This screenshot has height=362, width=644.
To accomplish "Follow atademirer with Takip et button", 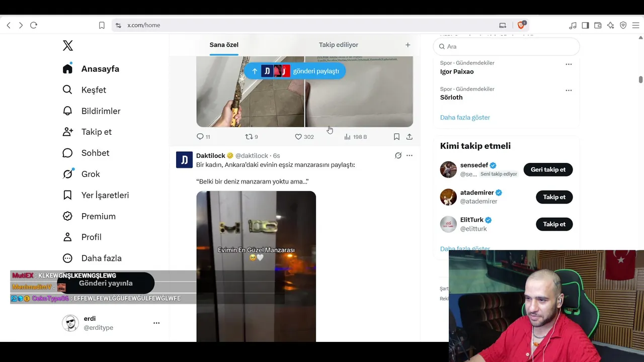I will click(x=554, y=197).
